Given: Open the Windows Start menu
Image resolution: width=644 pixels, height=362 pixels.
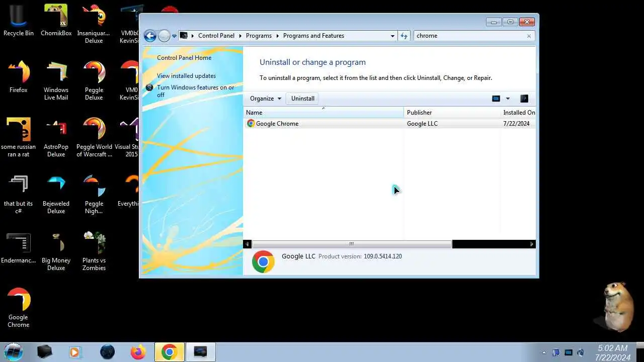Looking at the screenshot, I should click(x=14, y=352).
